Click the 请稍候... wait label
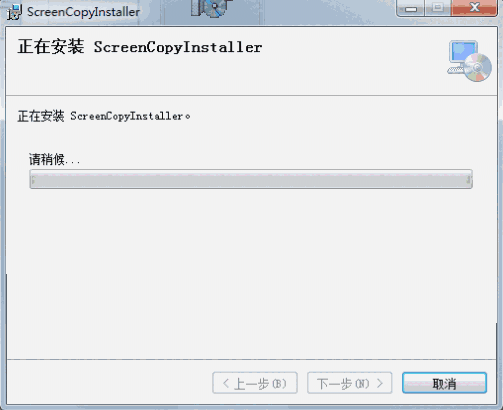 coord(54,160)
